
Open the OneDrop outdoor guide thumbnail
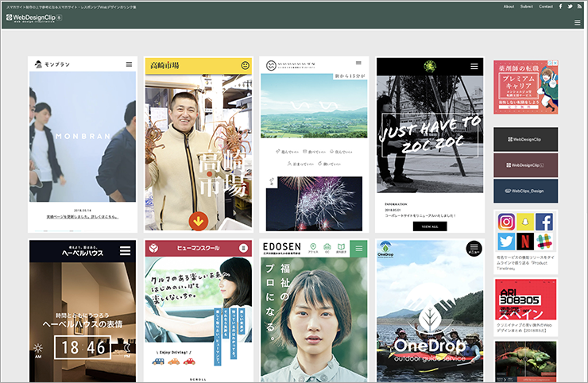point(430,311)
